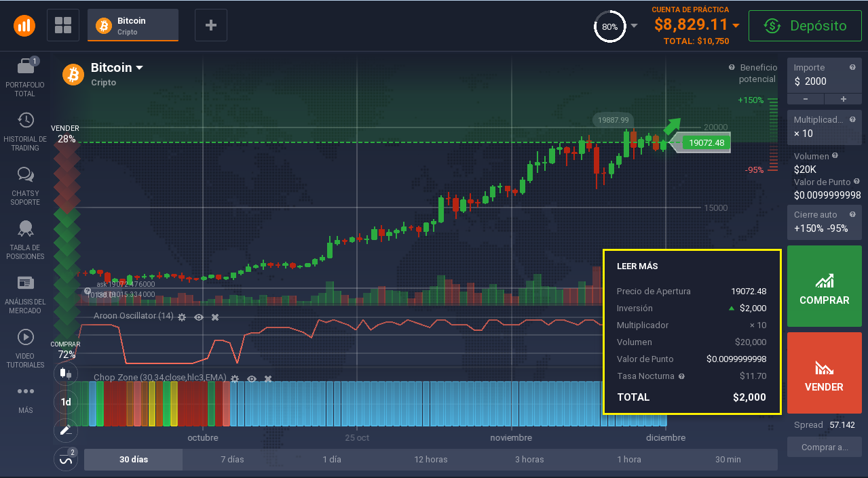This screenshot has height=478, width=868.
Task: Expand the Bitcoin asset dropdown
Action: click(x=139, y=68)
